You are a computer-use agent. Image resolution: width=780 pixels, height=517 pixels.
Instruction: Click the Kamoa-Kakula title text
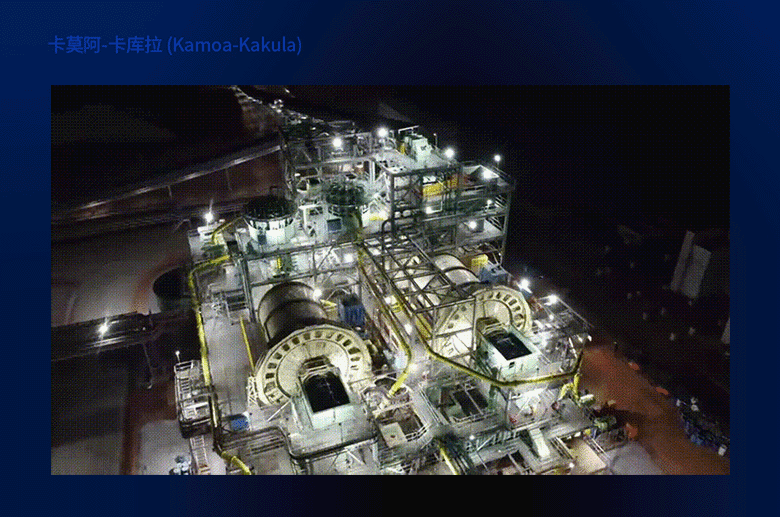pos(175,45)
